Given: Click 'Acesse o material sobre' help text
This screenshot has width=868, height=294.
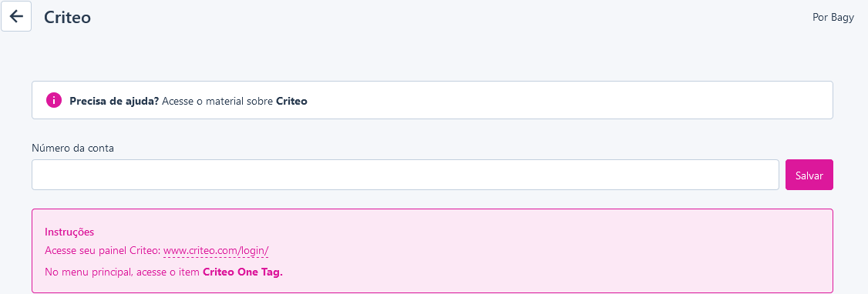Looking at the screenshot, I should [218, 101].
